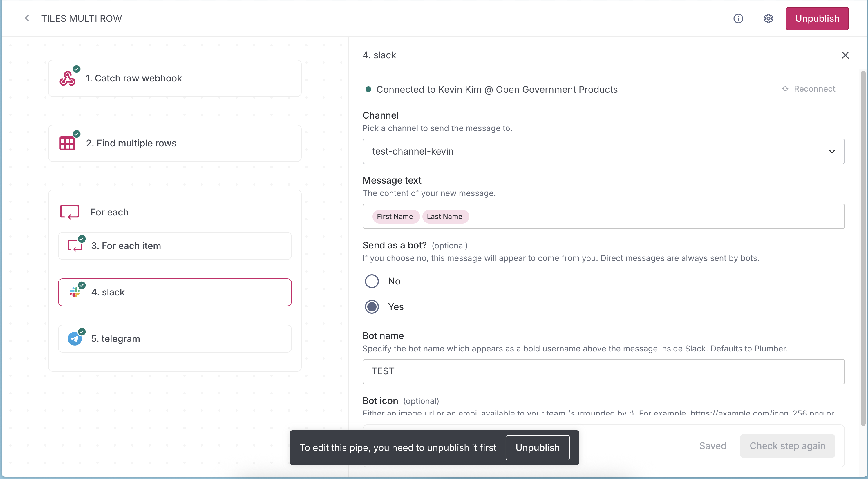The image size is (868, 479).
Task: Open the info icon in top bar
Action: [738, 19]
